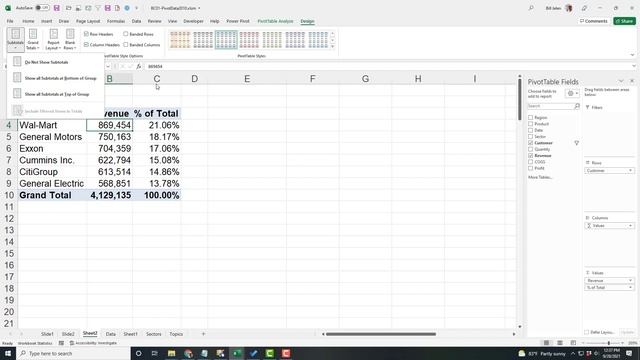Check the Profit field checkbox
640x360 pixels.
tap(531, 168)
